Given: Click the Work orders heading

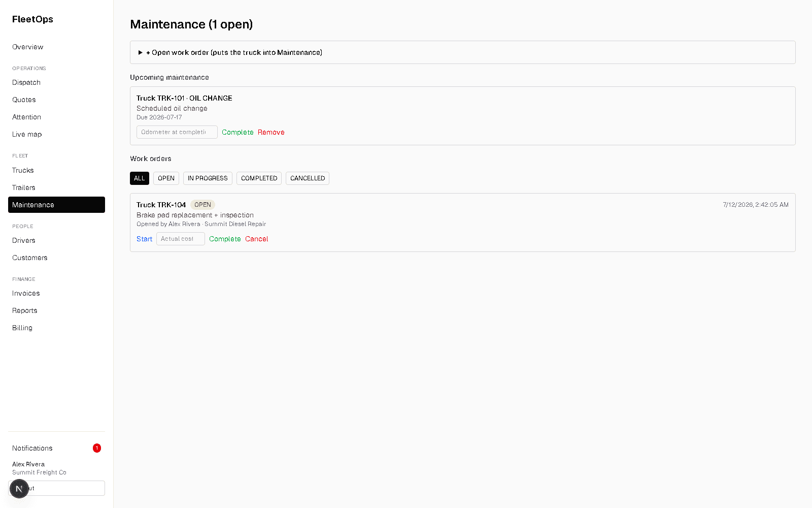Looking at the screenshot, I should (151, 158).
